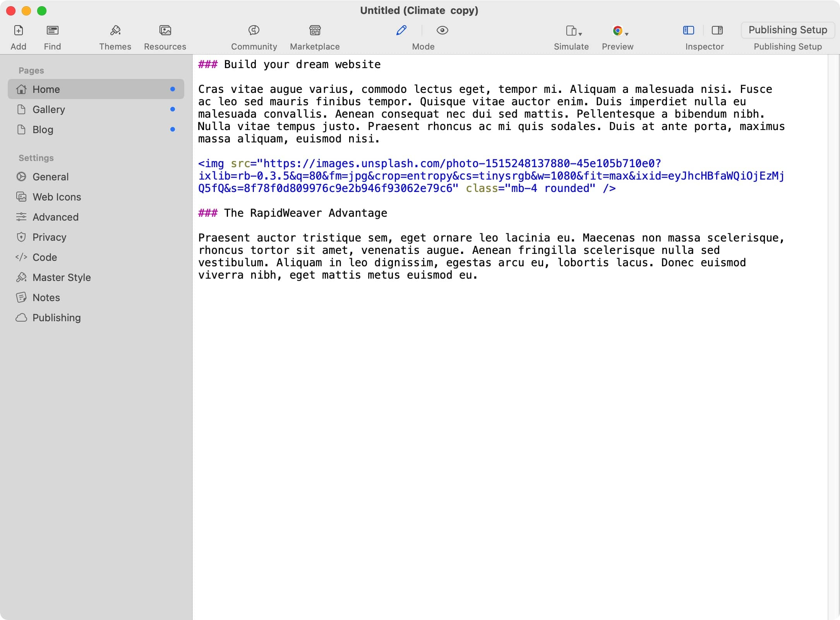
Task: Click the Settings section header
Action: pos(36,158)
